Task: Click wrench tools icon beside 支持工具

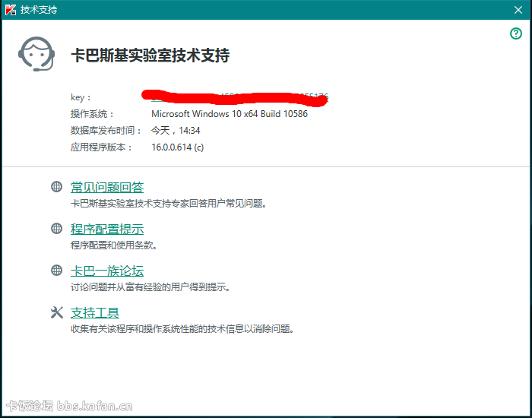Action: 57,312
